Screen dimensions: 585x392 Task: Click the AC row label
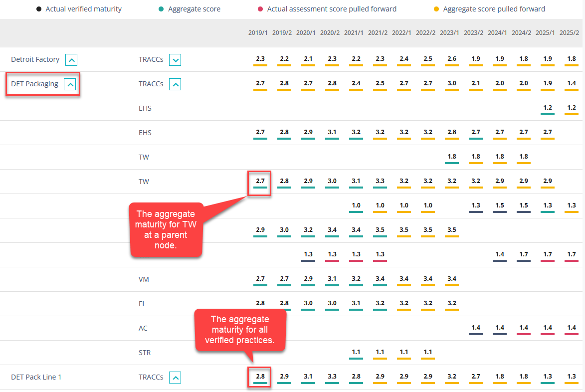point(143,328)
